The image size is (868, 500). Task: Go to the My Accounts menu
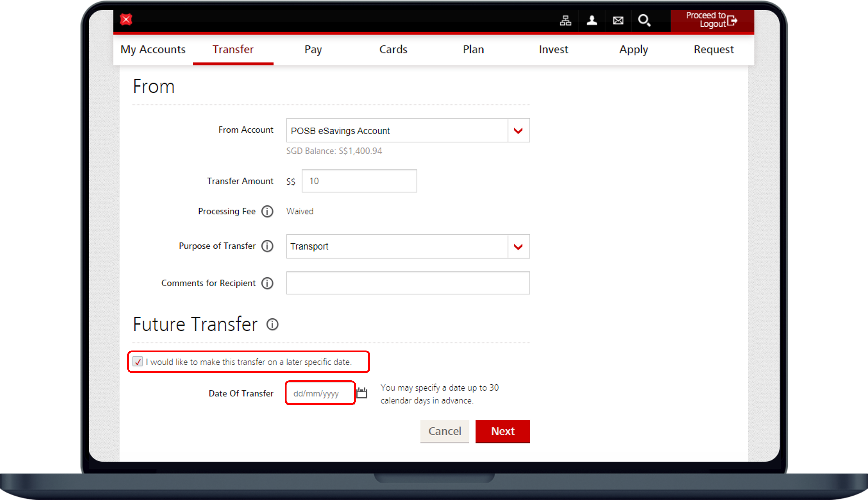pyautogui.click(x=153, y=49)
